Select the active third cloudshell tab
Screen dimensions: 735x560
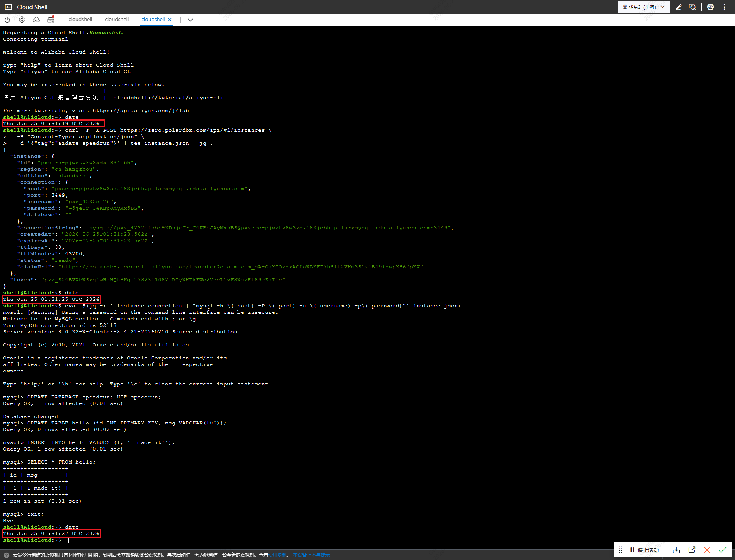153,20
